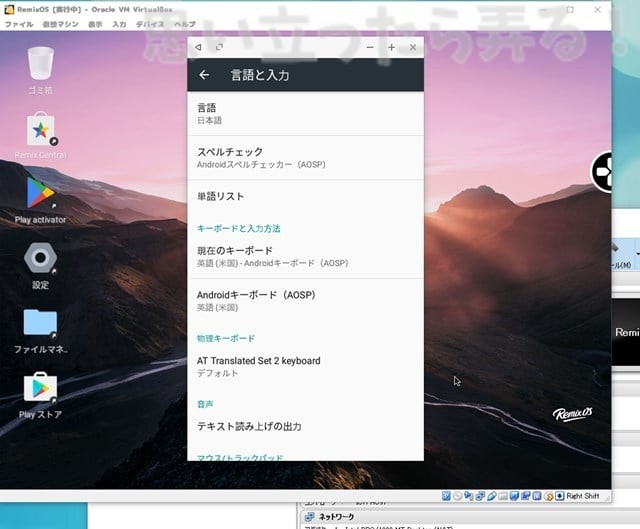Open the ヘルプ menu

185,24
